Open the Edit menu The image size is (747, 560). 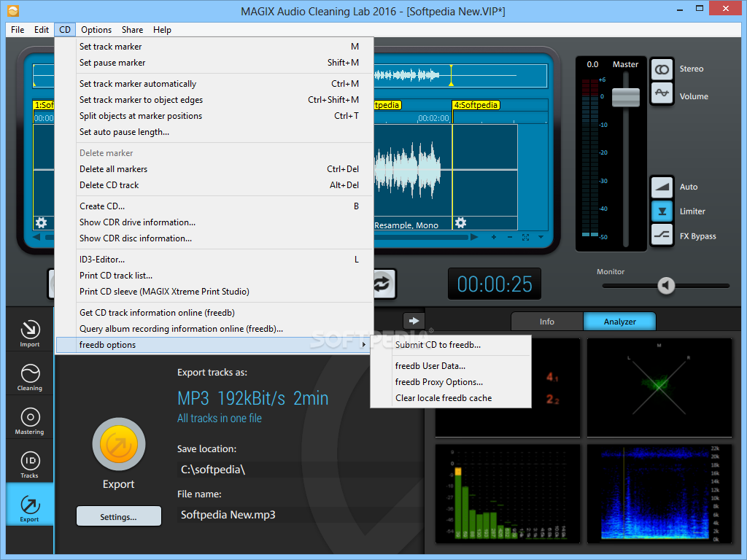pos(42,29)
